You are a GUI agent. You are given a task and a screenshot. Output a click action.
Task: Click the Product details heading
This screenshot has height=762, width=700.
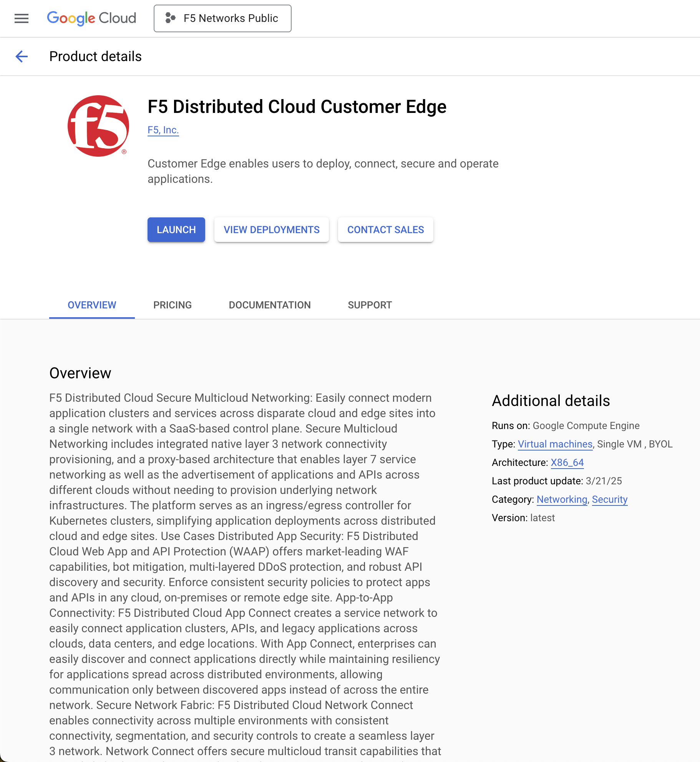[95, 56]
